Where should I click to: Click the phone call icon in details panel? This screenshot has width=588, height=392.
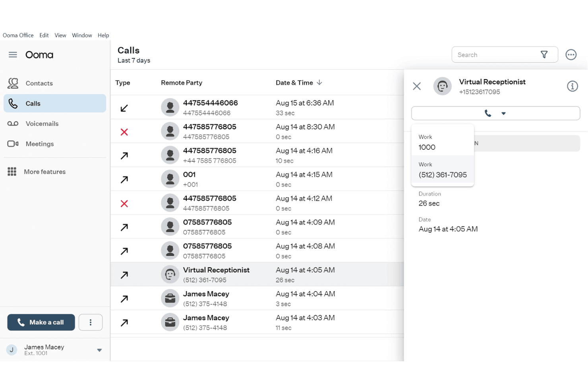(488, 113)
